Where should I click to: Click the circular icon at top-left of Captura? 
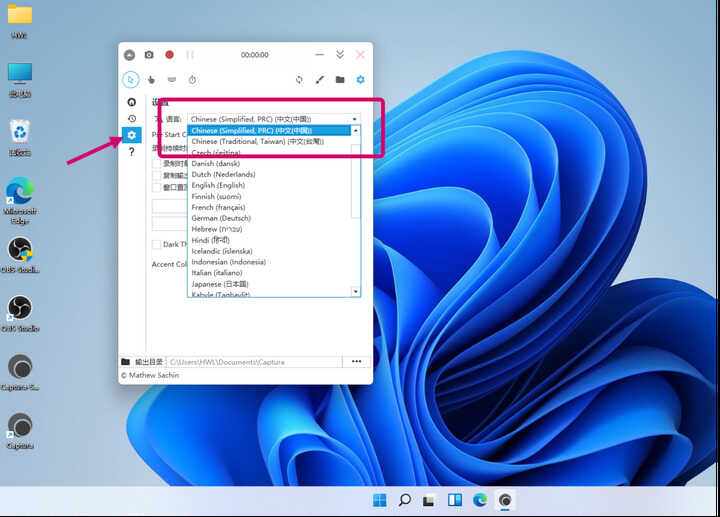pos(129,55)
